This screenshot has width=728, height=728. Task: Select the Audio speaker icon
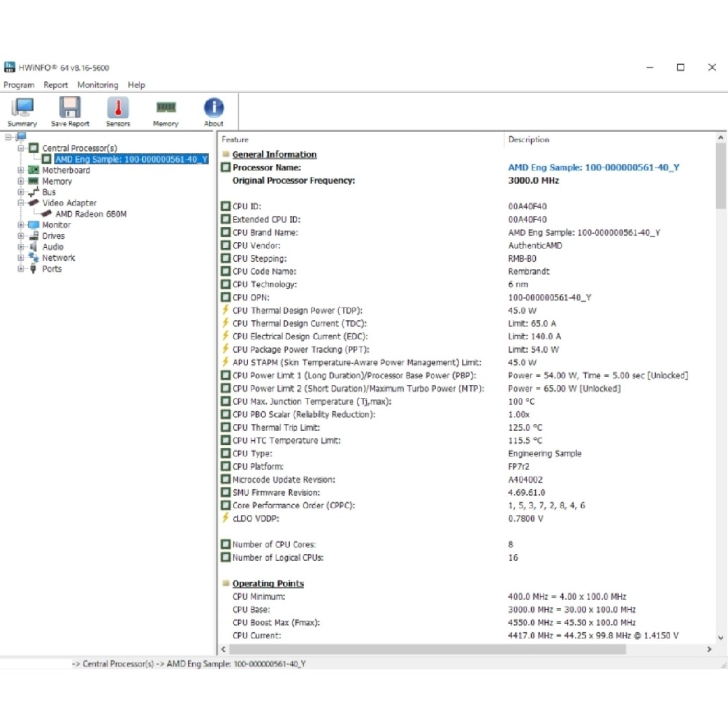pos(34,247)
